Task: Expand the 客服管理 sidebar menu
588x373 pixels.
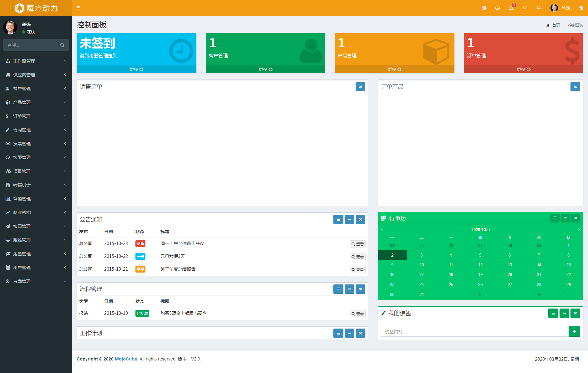Action: 36,157
